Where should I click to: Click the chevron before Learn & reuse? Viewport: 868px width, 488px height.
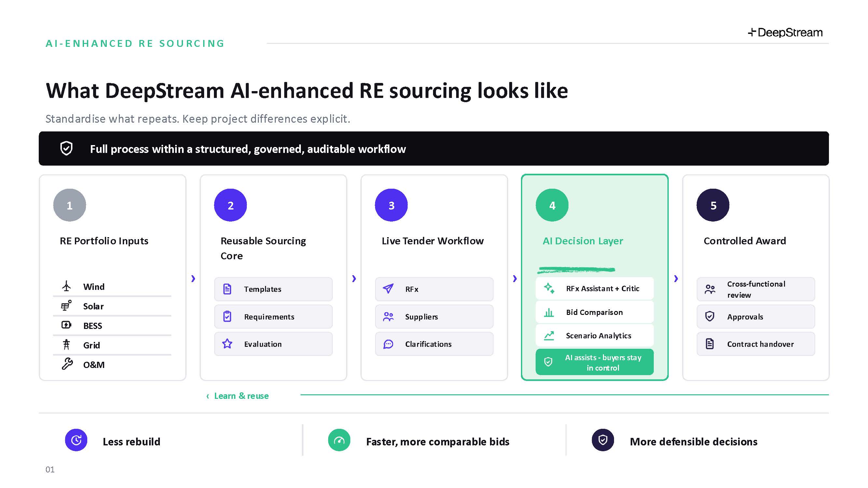point(208,396)
